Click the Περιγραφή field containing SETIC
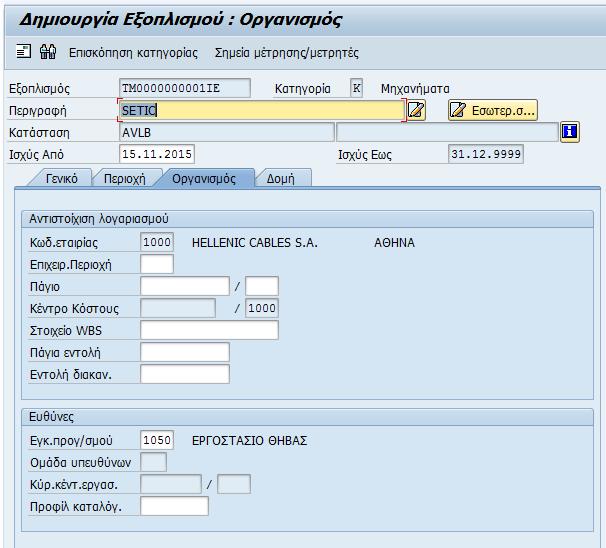Image resolution: width=606 pixels, height=548 pixels. pyautogui.click(x=262, y=110)
